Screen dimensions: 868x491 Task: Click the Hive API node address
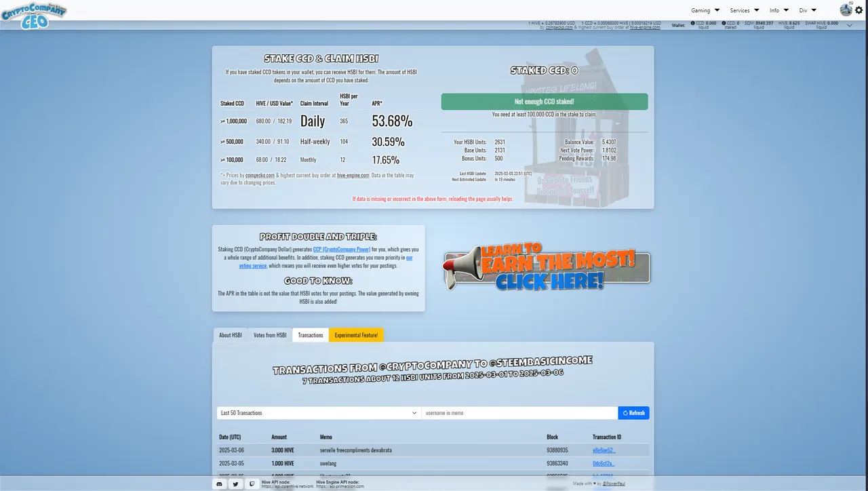(x=288, y=486)
